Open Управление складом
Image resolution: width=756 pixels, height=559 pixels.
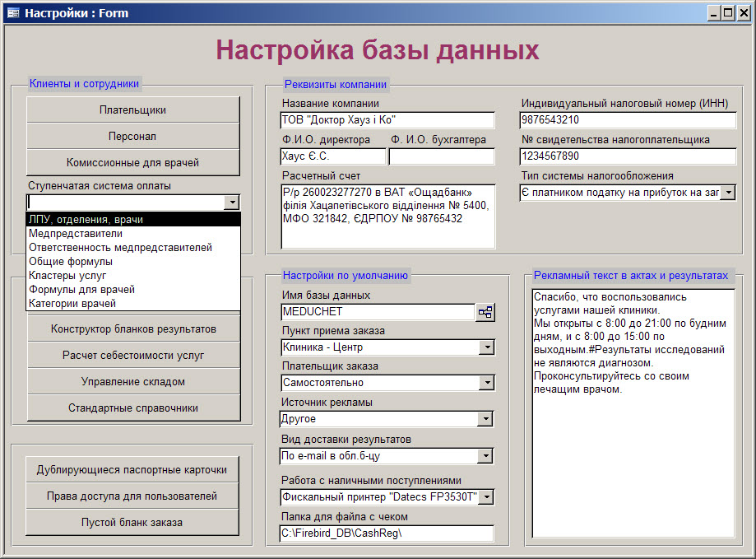pyautogui.click(x=133, y=381)
